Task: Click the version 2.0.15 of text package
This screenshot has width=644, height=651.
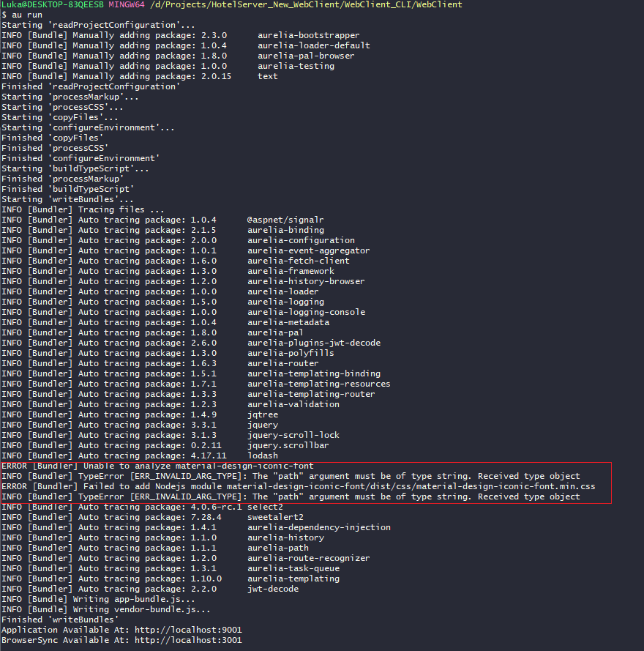Action: click(x=216, y=76)
